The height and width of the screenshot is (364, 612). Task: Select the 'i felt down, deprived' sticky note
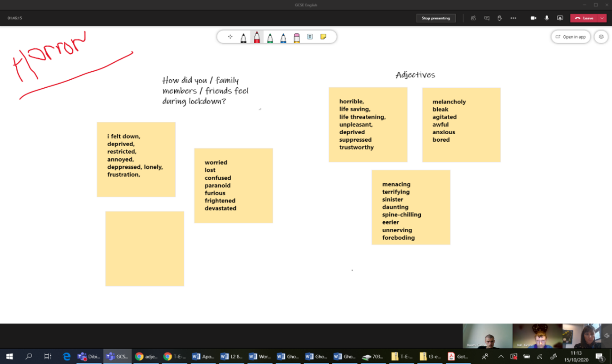coord(136,159)
